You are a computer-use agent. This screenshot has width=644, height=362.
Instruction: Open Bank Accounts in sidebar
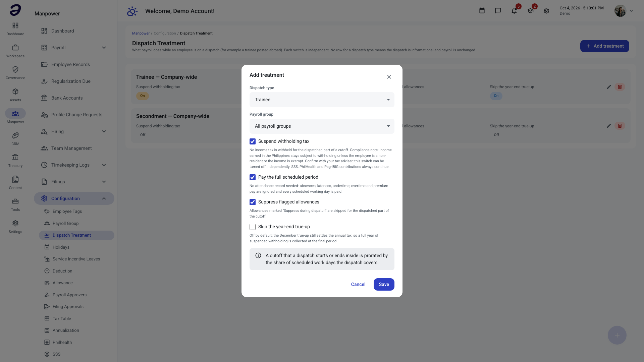(x=74, y=98)
